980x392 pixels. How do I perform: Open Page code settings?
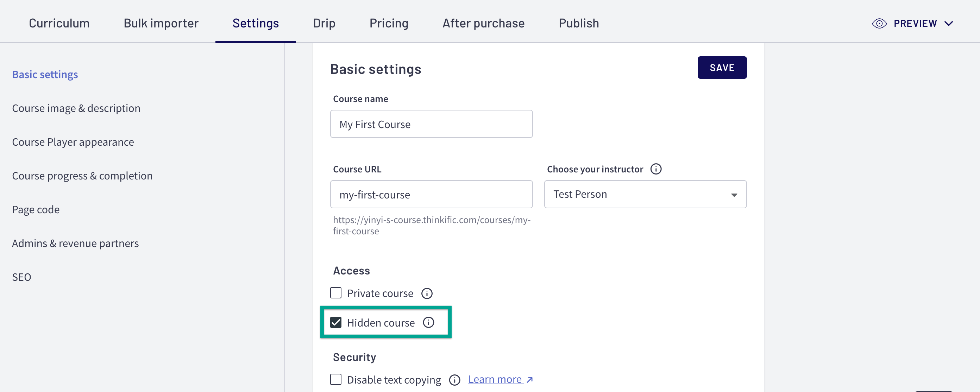coord(36,210)
